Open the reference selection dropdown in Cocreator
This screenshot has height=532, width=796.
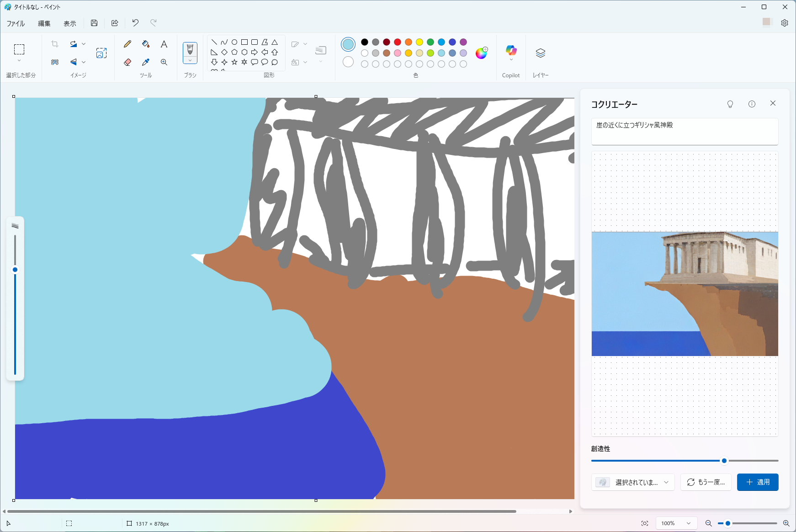(x=633, y=482)
